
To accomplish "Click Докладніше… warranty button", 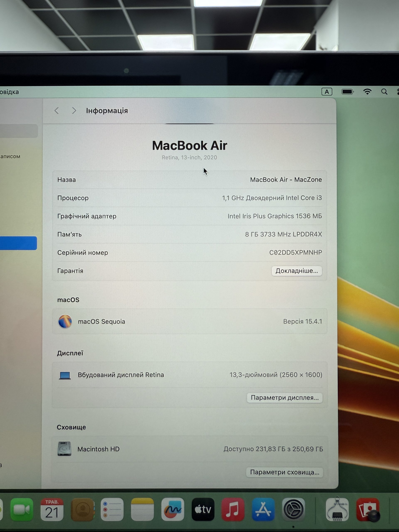I will pyautogui.click(x=297, y=271).
